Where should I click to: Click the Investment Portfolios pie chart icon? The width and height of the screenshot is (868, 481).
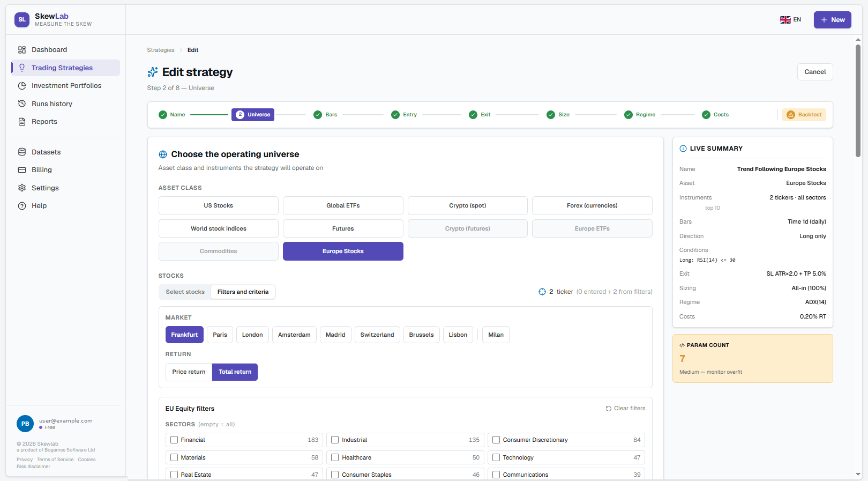point(22,86)
